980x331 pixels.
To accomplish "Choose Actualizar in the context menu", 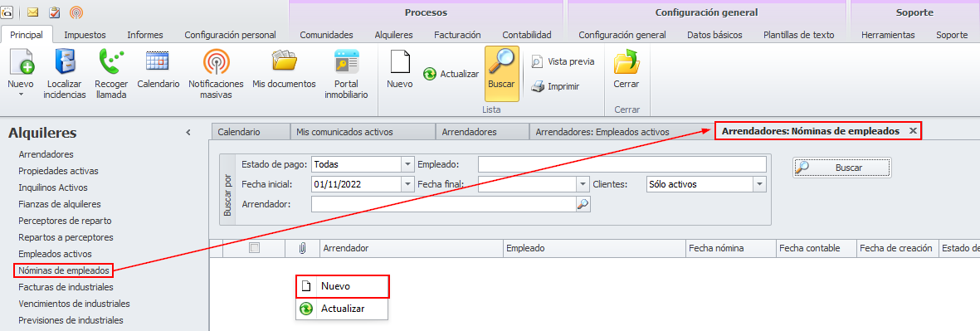I will [343, 309].
